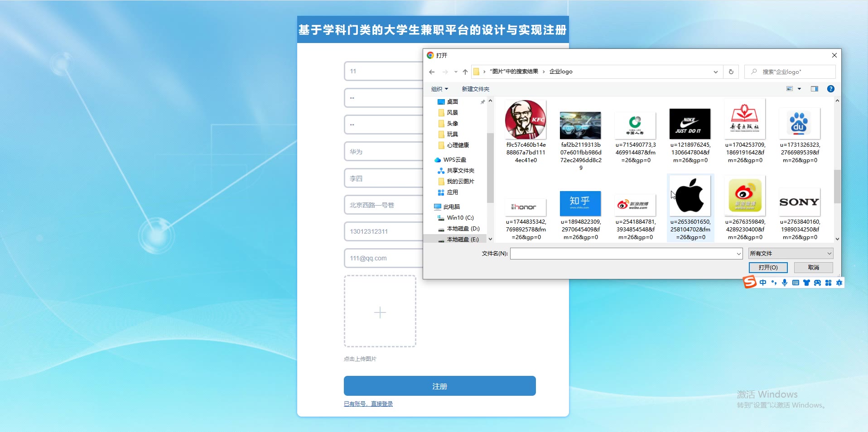868x432 pixels.
Task: Click the Sogou voice input microphone
Action: 785,283
